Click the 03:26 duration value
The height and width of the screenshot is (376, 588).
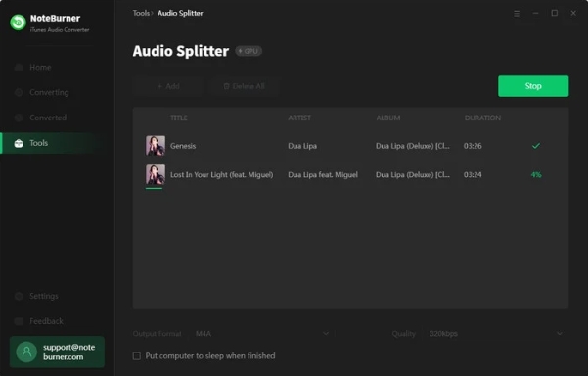[x=473, y=146]
